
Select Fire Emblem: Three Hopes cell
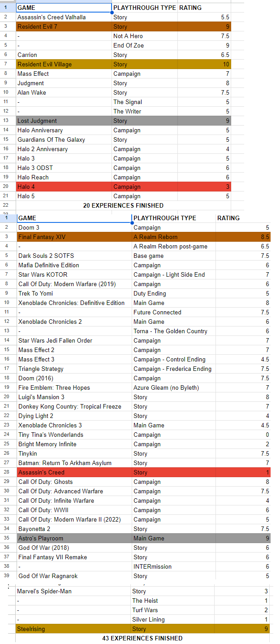pyautogui.click(x=74, y=387)
